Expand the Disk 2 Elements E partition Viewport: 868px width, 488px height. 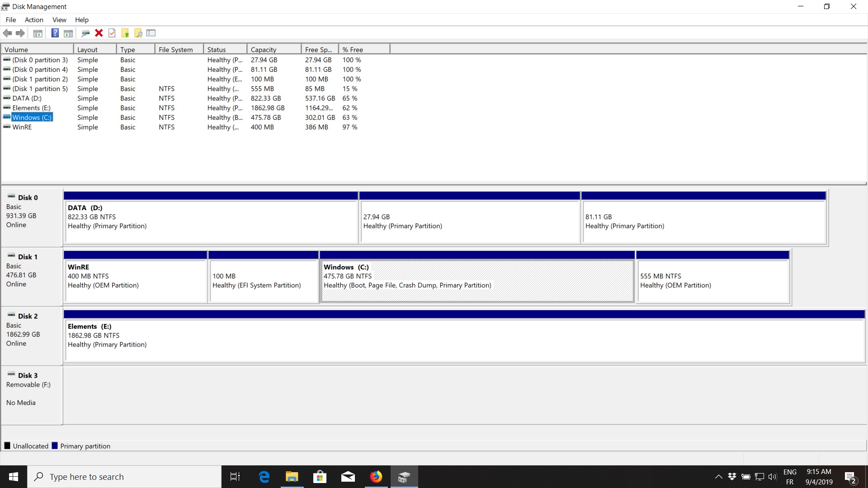(464, 335)
